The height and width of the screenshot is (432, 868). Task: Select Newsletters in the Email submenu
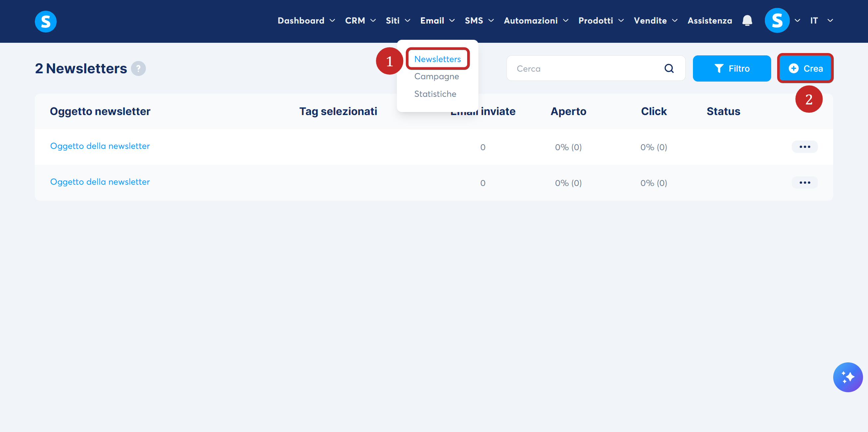[x=437, y=59]
